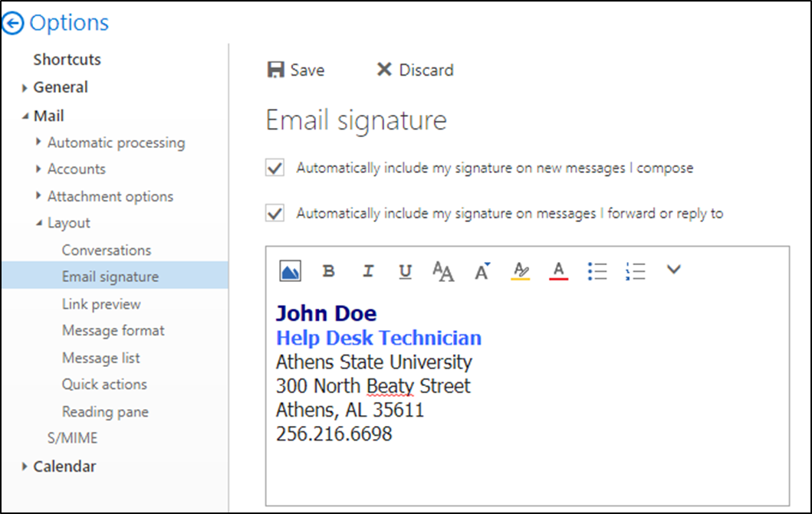Click the red font color button
Viewport: 812px width, 514px height.
coord(559,270)
